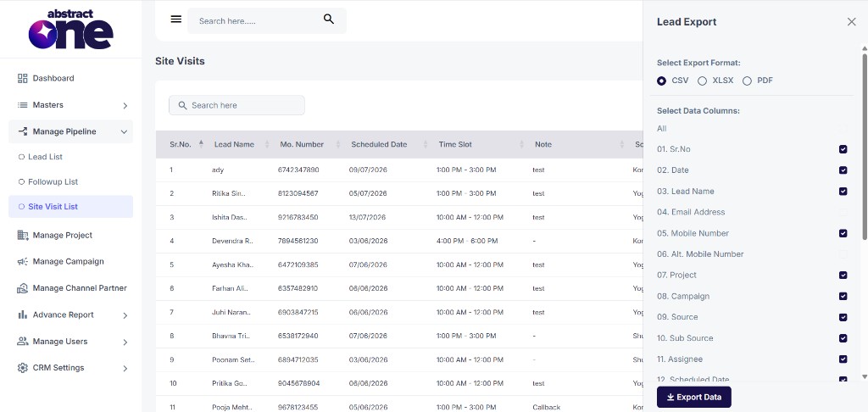This screenshot has height=412, width=868.
Task: Click time slot '4:00 PM - 6:00 PM'
Action: [x=467, y=241]
